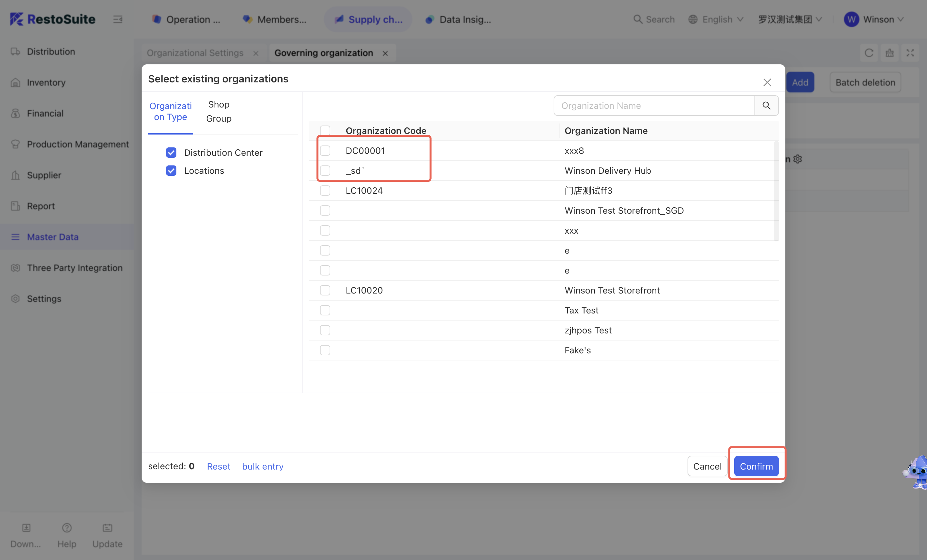Click the magnifier search icon in dialog
The width and height of the screenshot is (927, 560).
[x=766, y=106]
